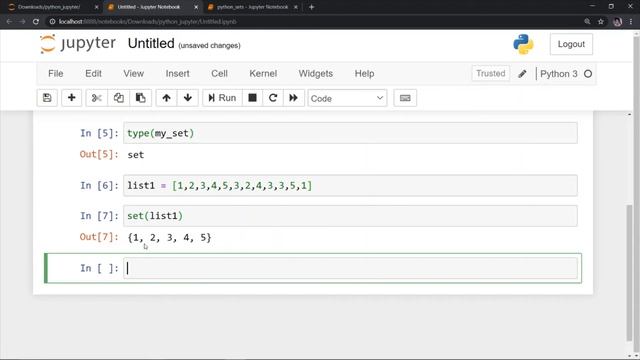Open the File menu
Screen dimensions: 640x360
(x=56, y=73)
